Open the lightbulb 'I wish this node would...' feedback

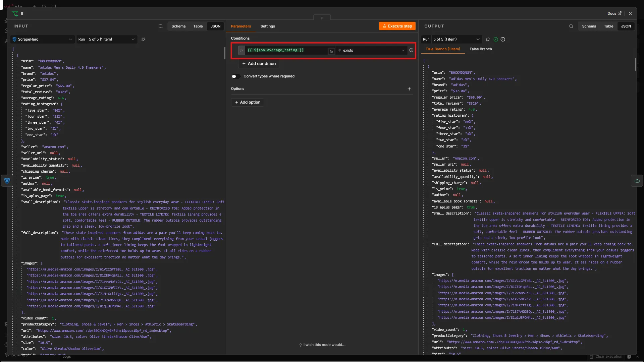[x=322, y=345]
